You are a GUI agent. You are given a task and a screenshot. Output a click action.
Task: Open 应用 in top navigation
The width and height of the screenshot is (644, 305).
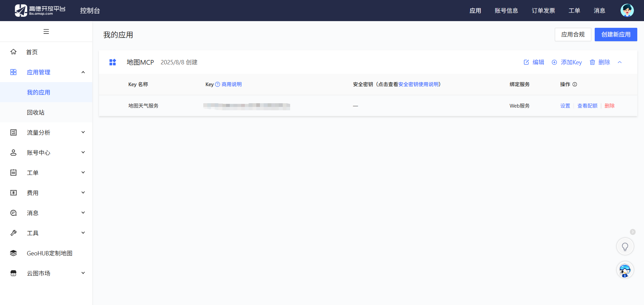point(475,11)
